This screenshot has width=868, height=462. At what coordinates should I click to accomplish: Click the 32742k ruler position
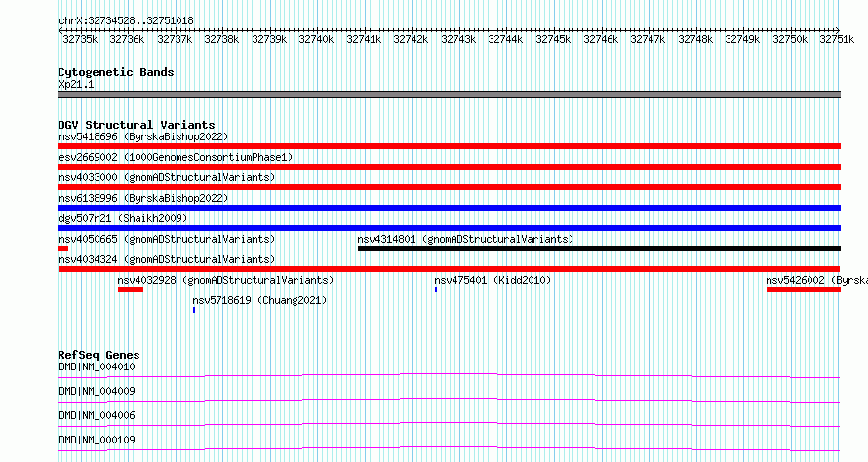[411, 39]
